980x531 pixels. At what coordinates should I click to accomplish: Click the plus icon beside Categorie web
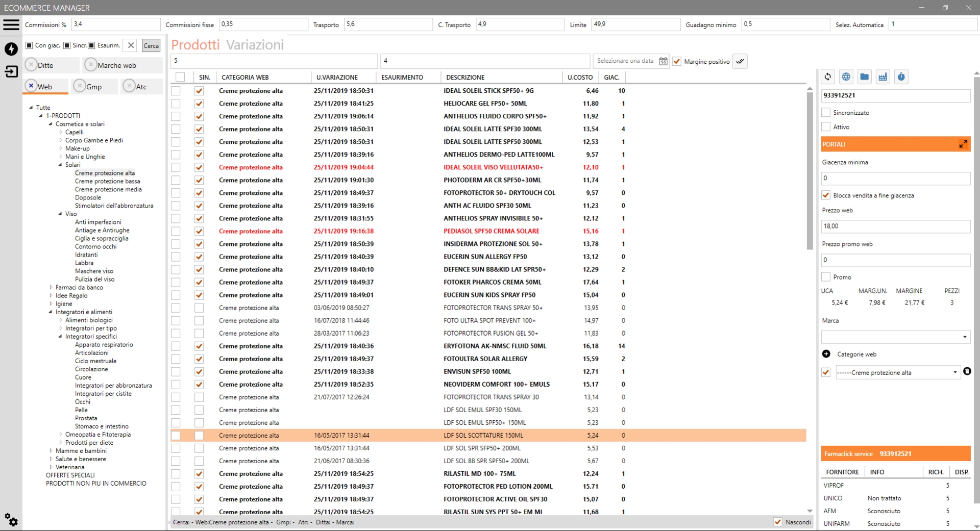point(826,354)
